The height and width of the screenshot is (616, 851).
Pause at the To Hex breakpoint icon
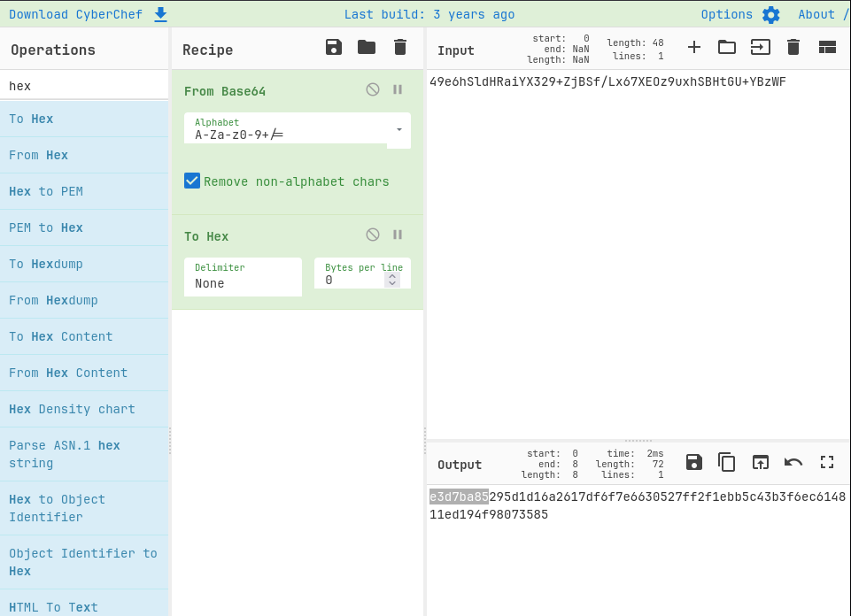click(x=398, y=235)
